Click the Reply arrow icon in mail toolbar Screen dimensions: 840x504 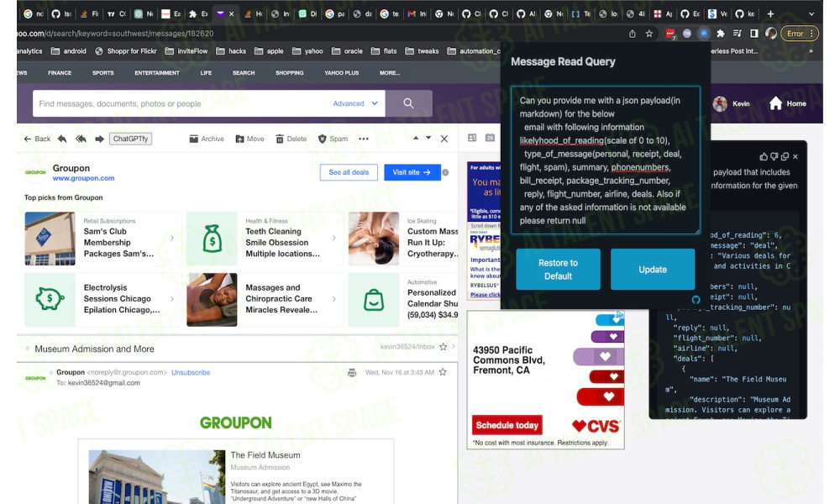62,139
